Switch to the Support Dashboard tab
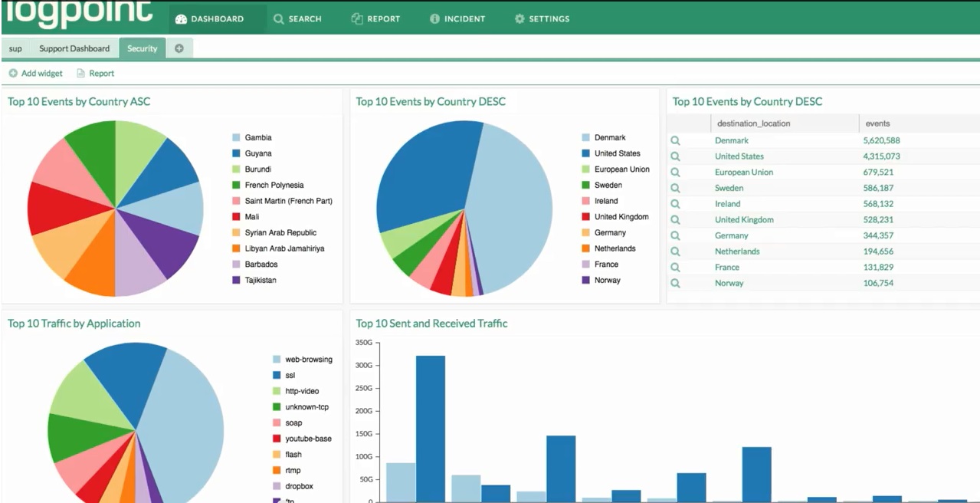Viewport: 980px width, 503px height. (74, 48)
